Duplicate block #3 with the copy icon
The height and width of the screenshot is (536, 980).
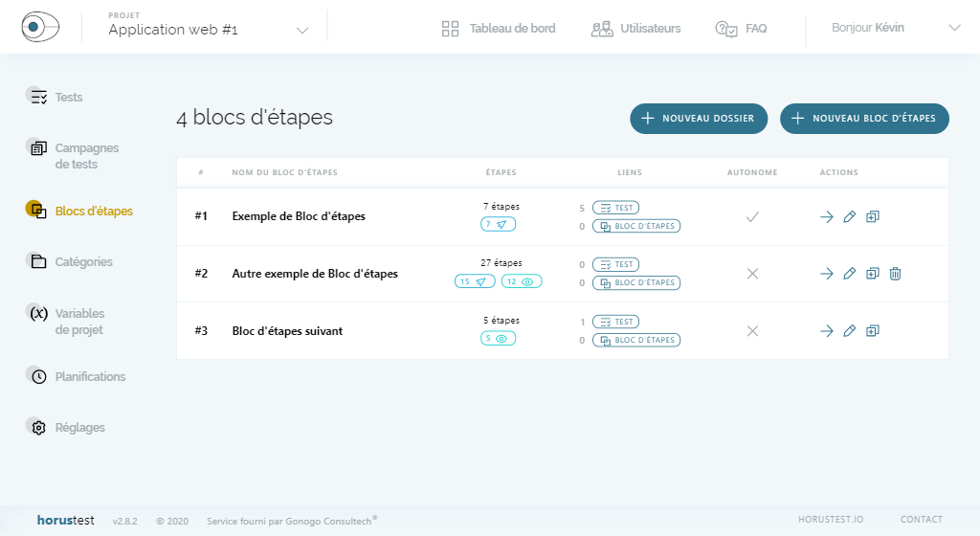pyautogui.click(x=872, y=331)
